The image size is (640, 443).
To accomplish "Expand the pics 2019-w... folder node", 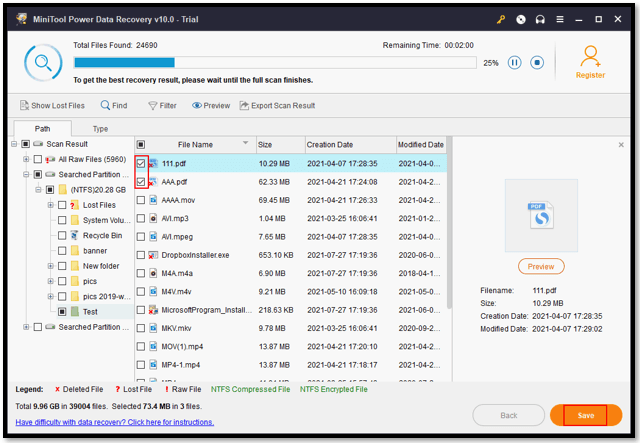I will (50, 296).
